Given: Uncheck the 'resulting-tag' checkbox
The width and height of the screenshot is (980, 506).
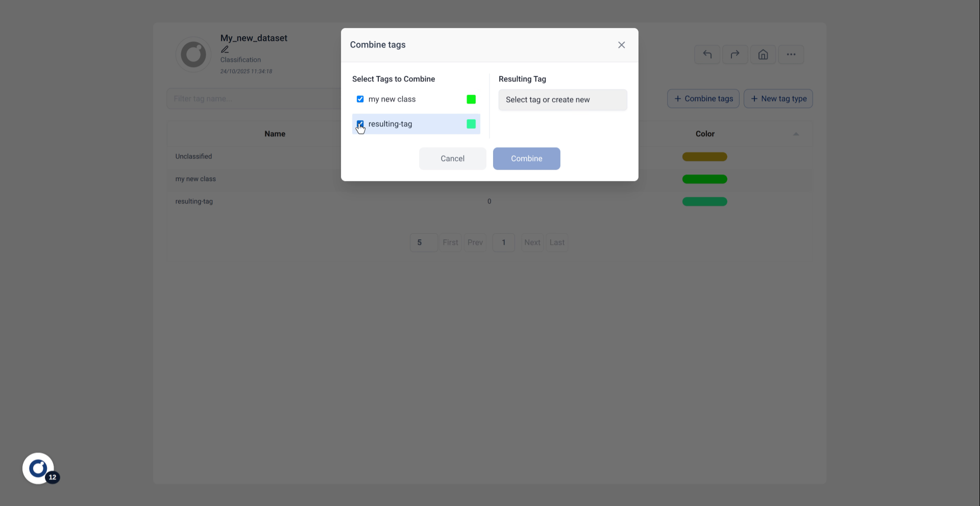Looking at the screenshot, I should pyautogui.click(x=360, y=124).
